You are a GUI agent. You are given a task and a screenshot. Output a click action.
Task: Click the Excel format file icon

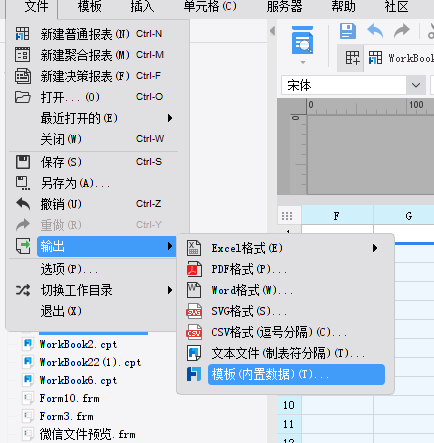point(194,248)
